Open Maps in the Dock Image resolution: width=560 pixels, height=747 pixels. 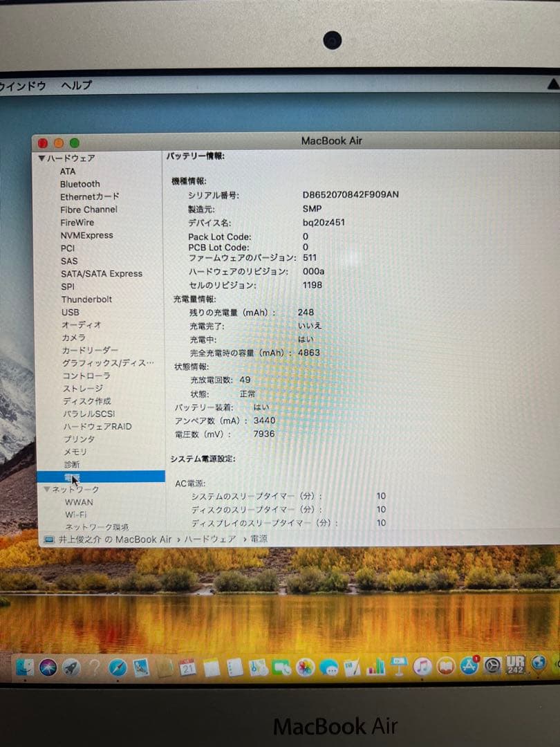[x=259, y=668]
